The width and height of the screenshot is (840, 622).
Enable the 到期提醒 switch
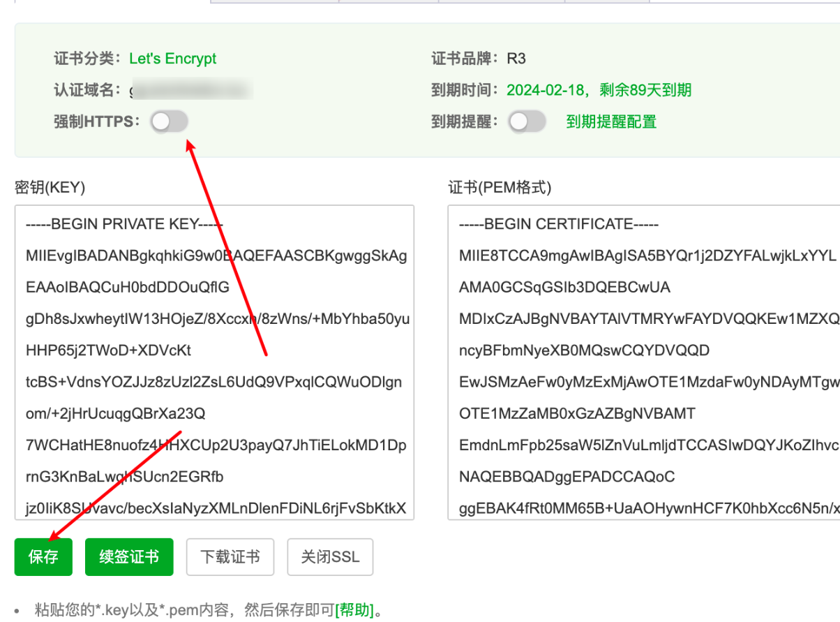click(527, 122)
